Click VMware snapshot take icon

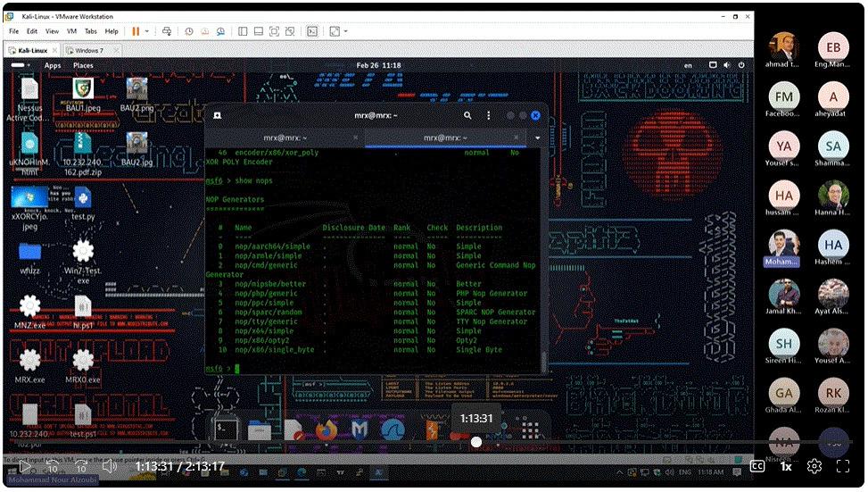(x=188, y=31)
